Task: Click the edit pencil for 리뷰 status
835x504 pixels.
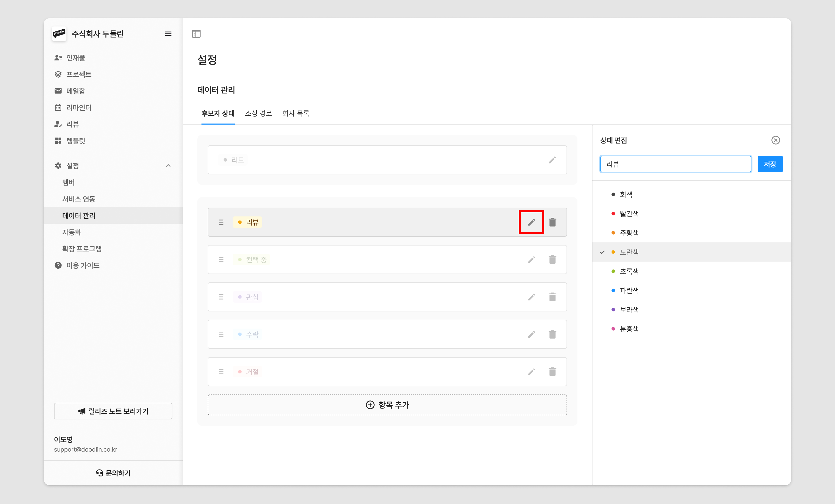Action: [531, 222]
